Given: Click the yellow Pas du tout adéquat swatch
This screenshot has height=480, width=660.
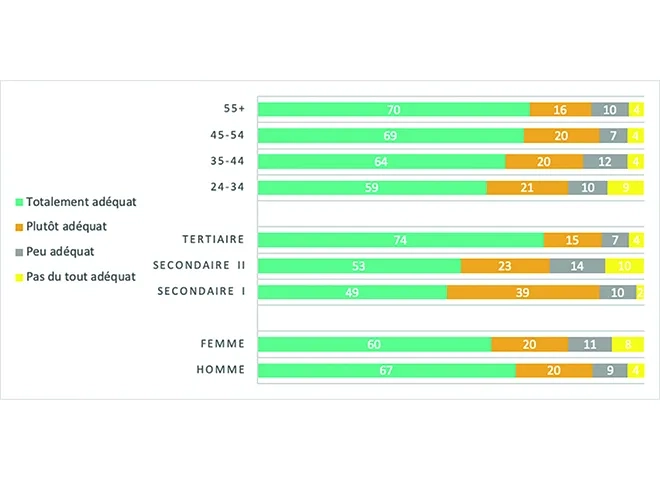Looking at the screenshot, I should point(19,277).
